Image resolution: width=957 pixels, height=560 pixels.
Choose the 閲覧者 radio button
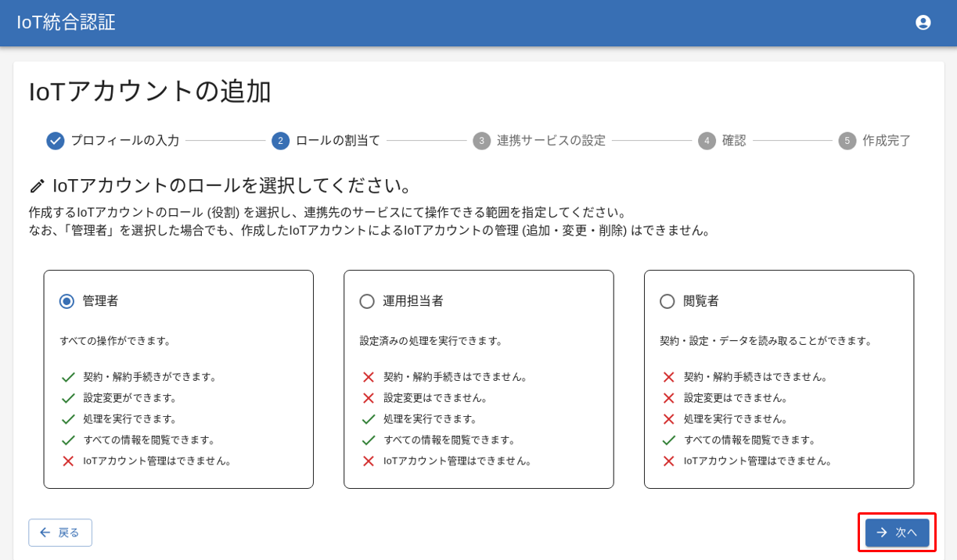click(667, 301)
